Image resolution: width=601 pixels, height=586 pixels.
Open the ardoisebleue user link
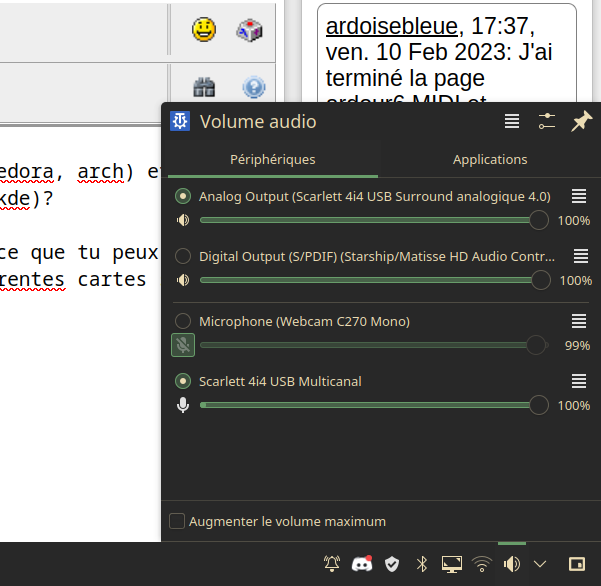392,26
